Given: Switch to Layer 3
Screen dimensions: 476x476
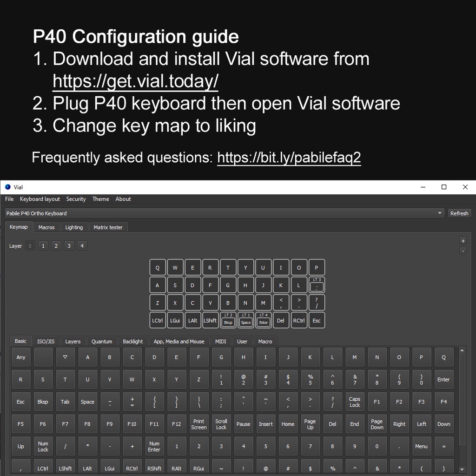Looking at the screenshot, I should pos(69,246).
